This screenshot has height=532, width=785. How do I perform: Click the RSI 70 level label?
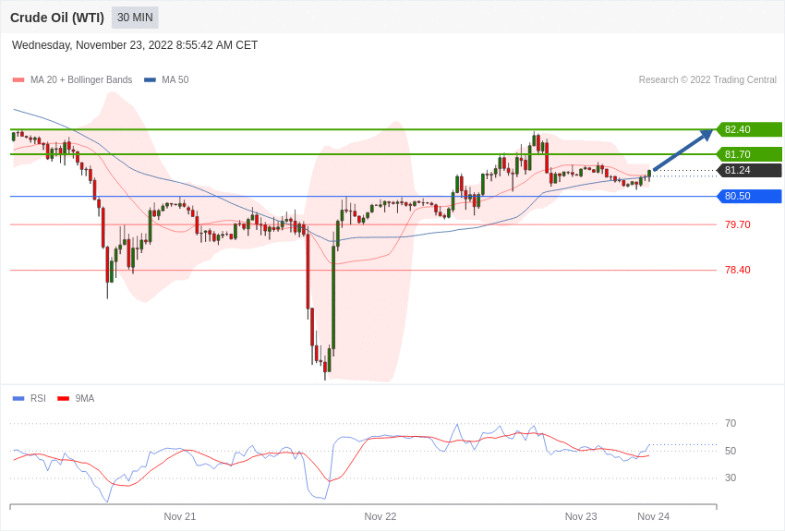(x=731, y=423)
